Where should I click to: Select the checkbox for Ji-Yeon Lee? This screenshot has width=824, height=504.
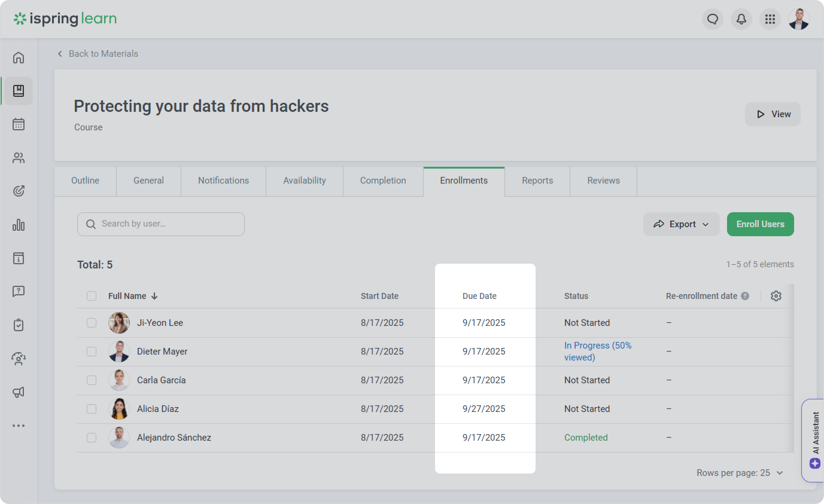tap(92, 323)
